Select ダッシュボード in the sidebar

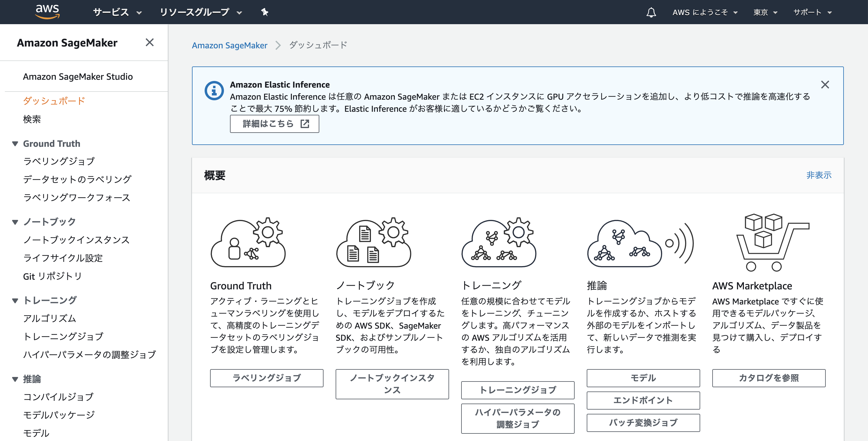coord(54,101)
